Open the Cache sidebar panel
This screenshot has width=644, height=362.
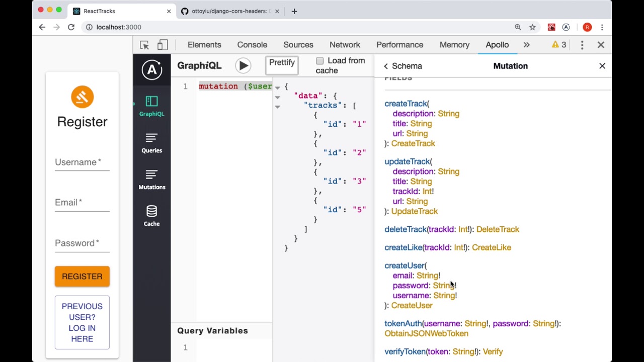(x=151, y=216)
